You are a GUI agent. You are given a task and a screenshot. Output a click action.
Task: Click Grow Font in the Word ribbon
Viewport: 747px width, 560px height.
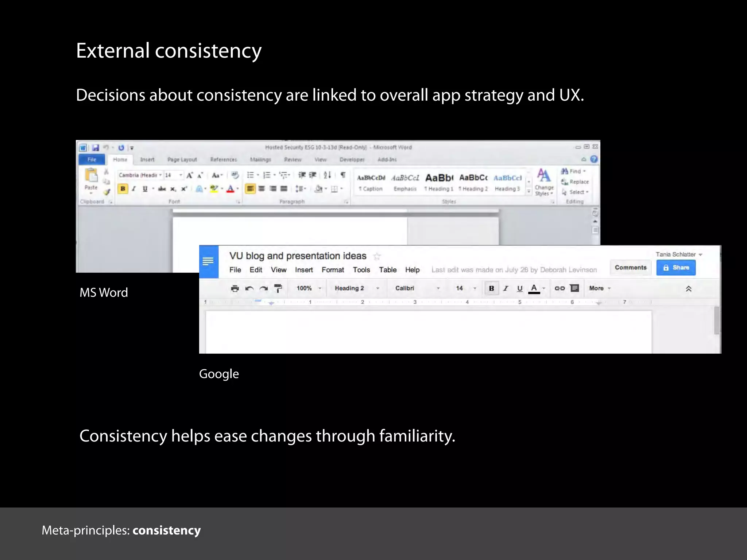(x=189, y=175)
